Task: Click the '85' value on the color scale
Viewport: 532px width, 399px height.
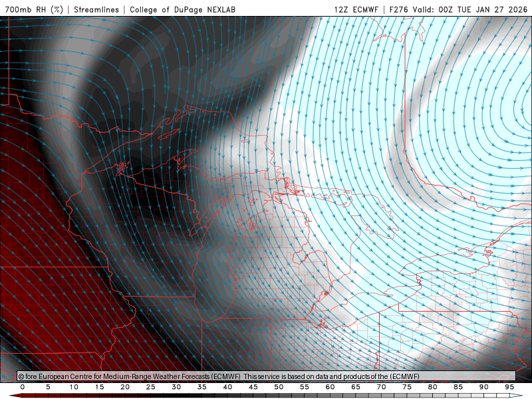Action: click(458, 387)
